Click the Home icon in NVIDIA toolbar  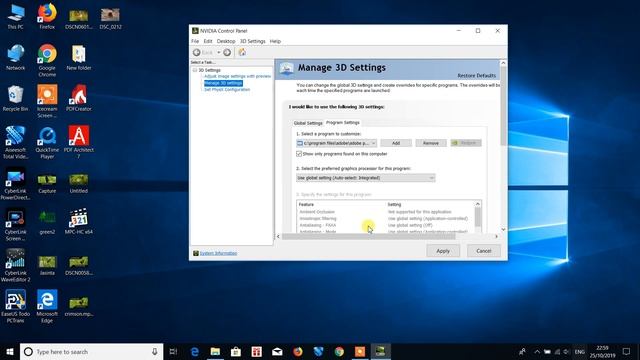242,52
